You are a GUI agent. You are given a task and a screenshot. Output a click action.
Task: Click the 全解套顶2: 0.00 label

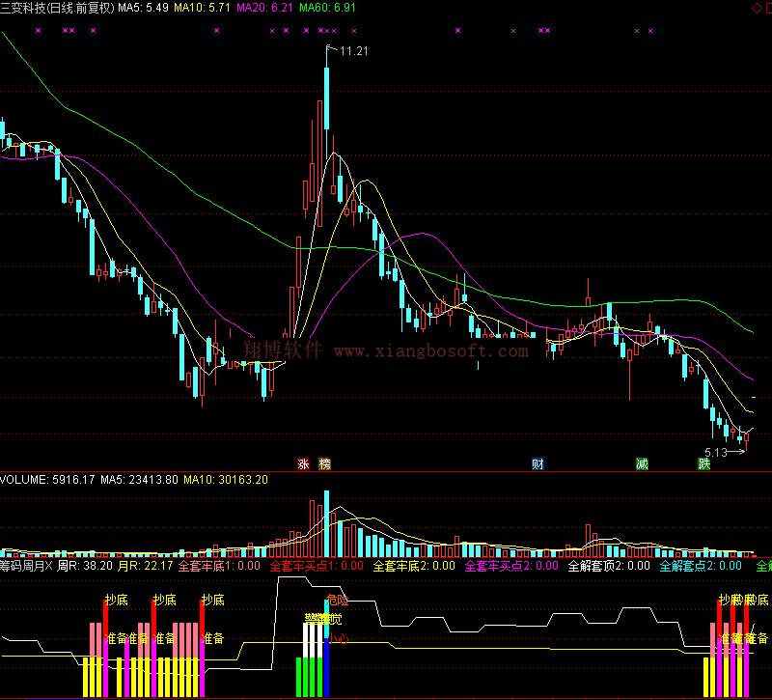pyautogui.click(x=609, y=566)
